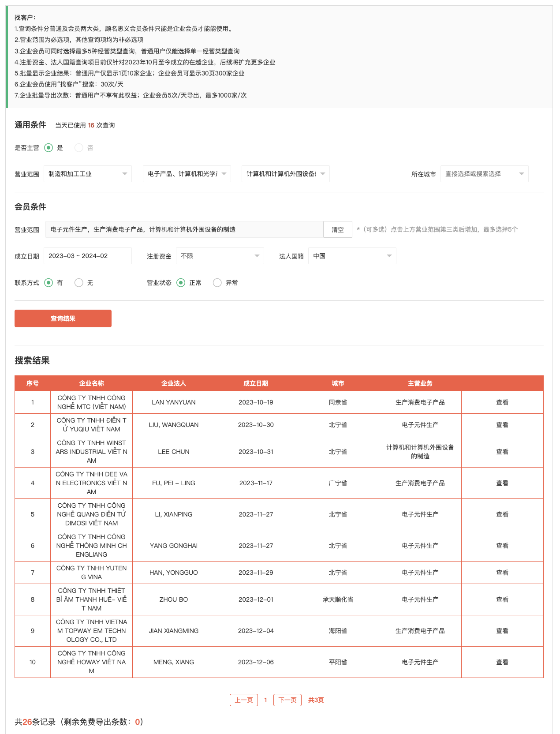560x734 pixels.
Task: Click company name YUQIU VIỆT NAM
Action: 91,425
